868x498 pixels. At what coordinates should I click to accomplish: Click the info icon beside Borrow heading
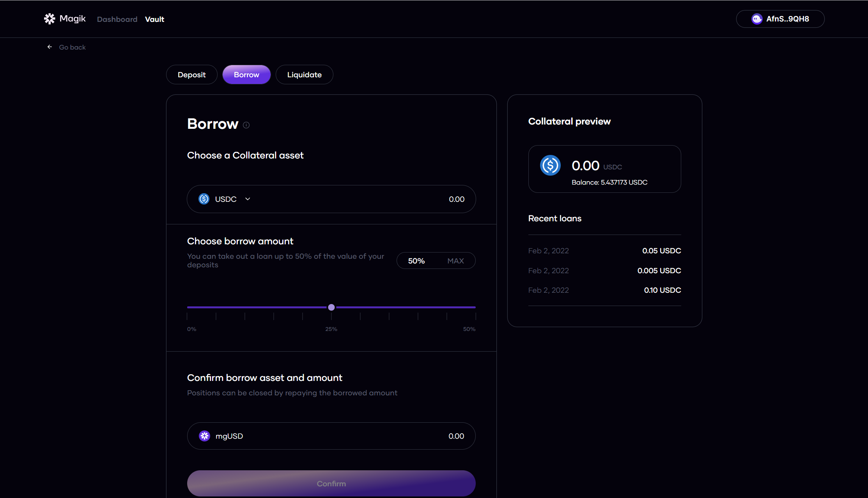[246, 125]
